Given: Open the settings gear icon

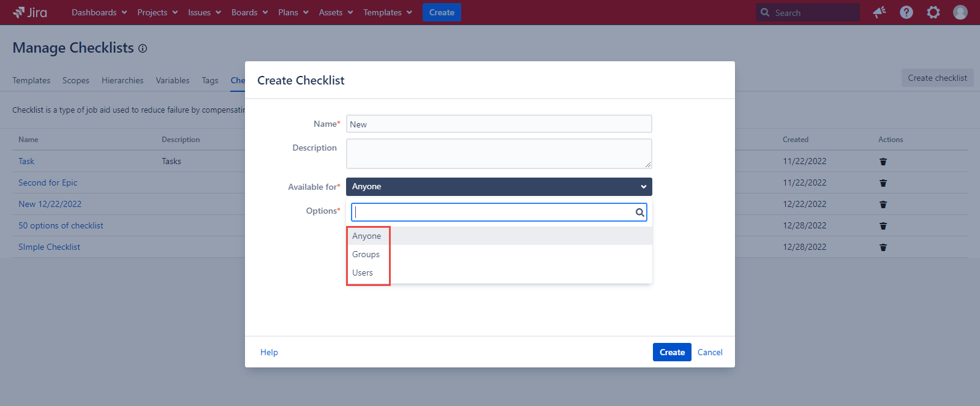Looking at the screenshot, I should (933, 12).
